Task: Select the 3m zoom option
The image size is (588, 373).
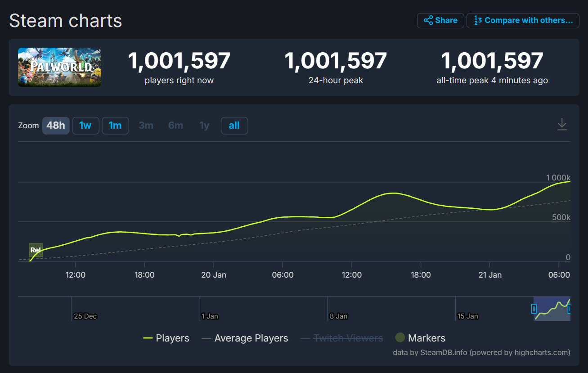Action: tap(146, 126)
